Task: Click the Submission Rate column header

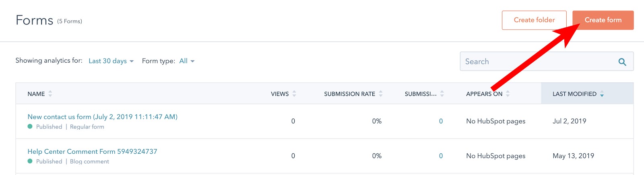Action: (349, 94)
